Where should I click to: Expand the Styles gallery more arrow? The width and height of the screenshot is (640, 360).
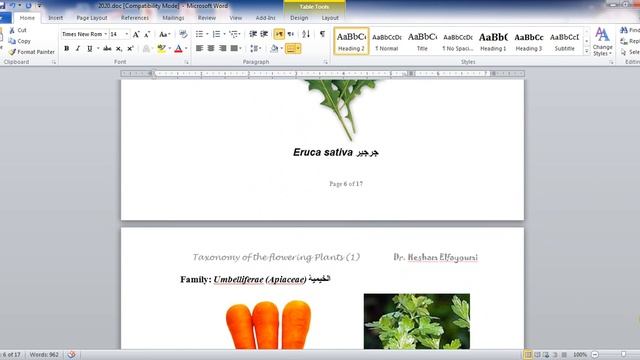(587, 52)
